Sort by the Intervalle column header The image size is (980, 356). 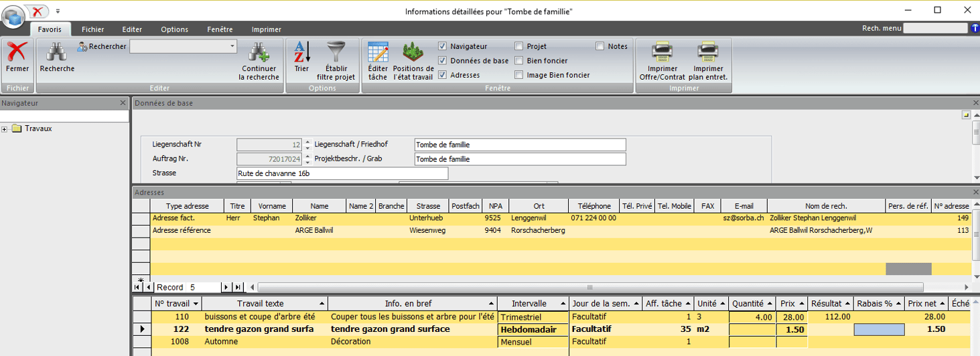[533, 304]
